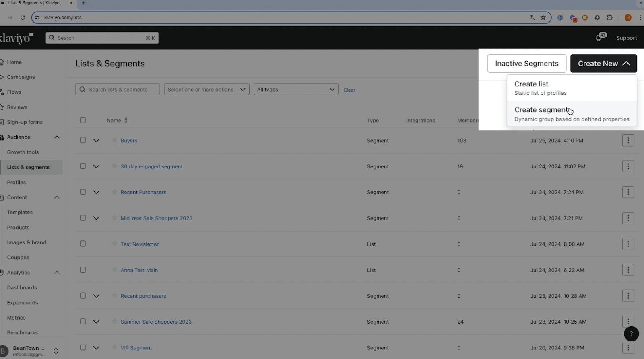The image size is (644, 359).
Task: Go to Flows in sidebar
Action: coord(14,92)
